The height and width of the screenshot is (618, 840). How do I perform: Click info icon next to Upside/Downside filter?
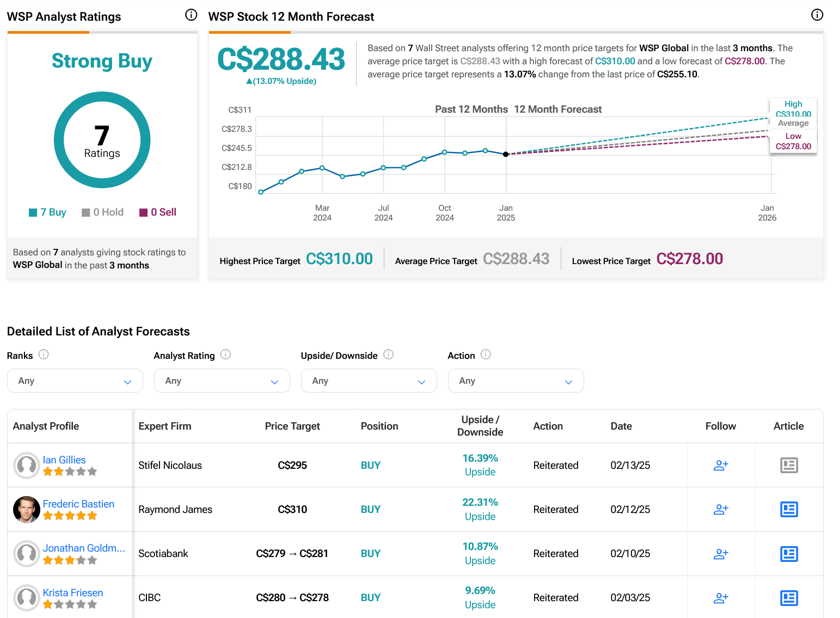pyautogui.click(x=388, y=354)
